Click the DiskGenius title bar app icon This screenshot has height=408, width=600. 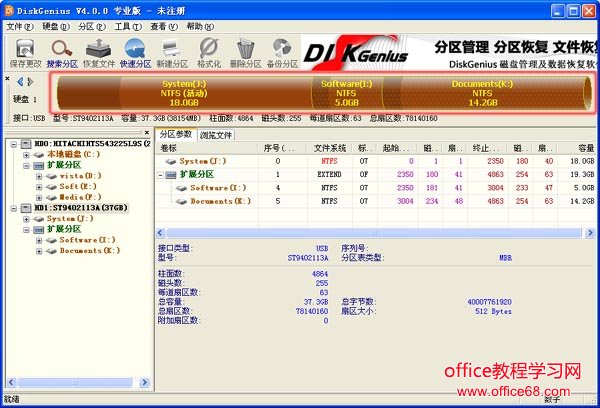pyautogui.click(x=9, y=10)
